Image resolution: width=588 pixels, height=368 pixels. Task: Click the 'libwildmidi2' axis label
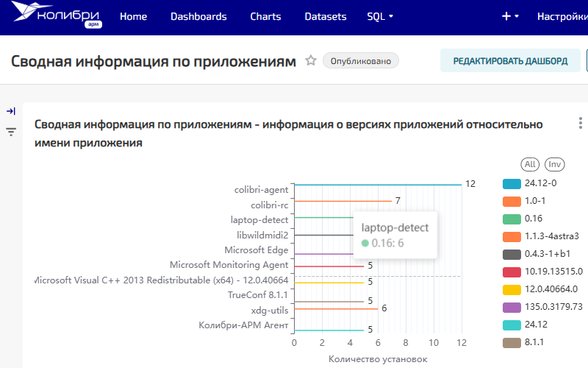pyautogui.click(x=262, y=235)
